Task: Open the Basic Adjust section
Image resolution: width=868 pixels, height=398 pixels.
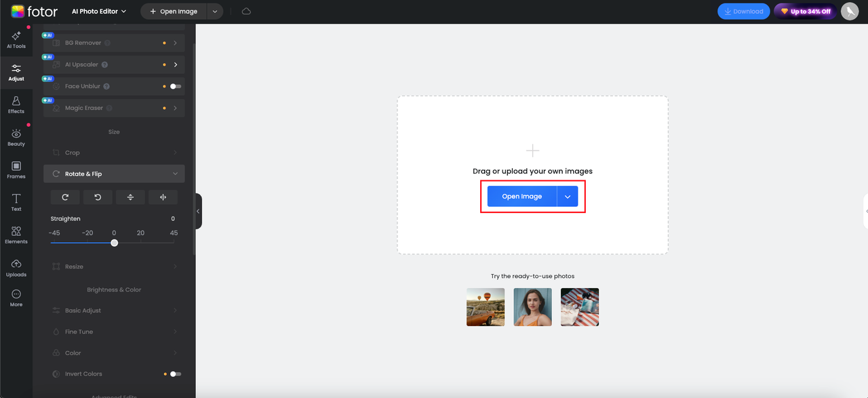Action: (x=114, y=311)
